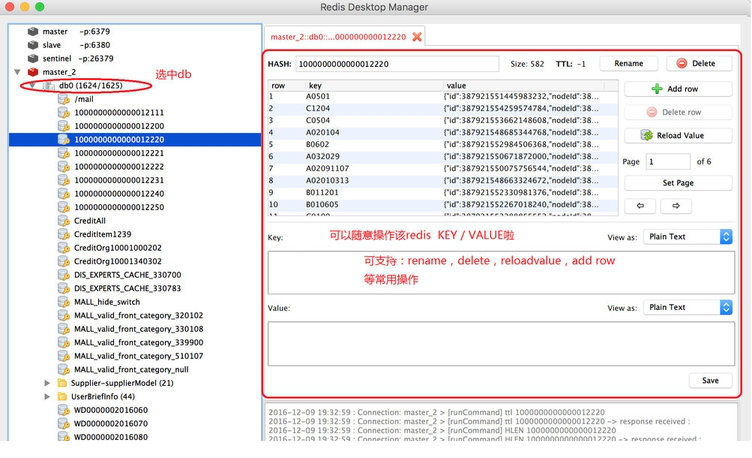Collapse the master_2 connection tree
The width and height of the screenshot is (752, 458).
[17, 72]
